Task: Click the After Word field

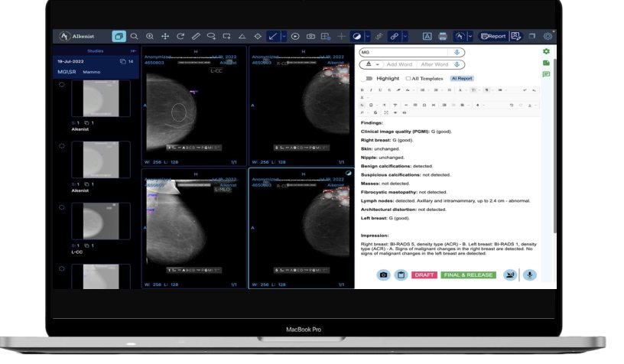Action: pyautogui.click(x=434, y=64)
